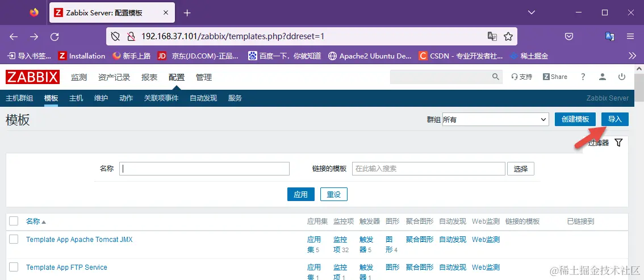Switch to 维护 submenu tab
This screenshot has height=280, width=644.
pos(101,98)
